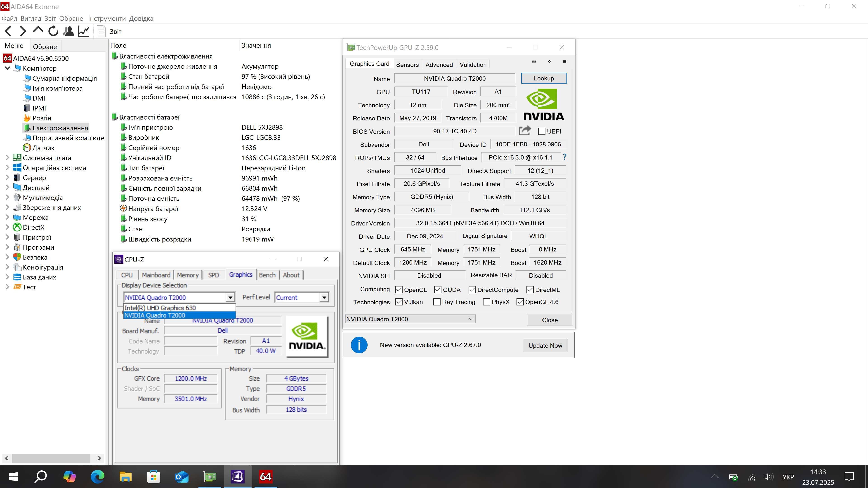The width and height of the screenshot is (868, 488).
Task: Switch to GPU-Z via taskbar icon
Action: 210,476
